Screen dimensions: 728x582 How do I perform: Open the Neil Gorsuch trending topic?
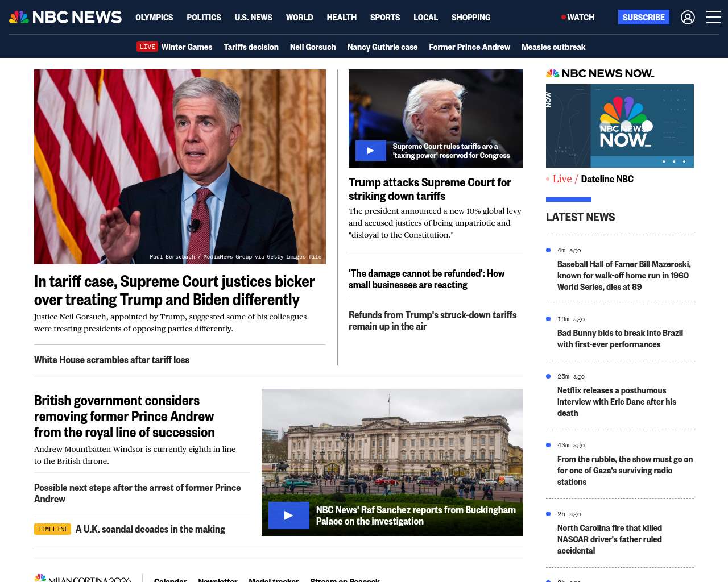coord(313,47)
